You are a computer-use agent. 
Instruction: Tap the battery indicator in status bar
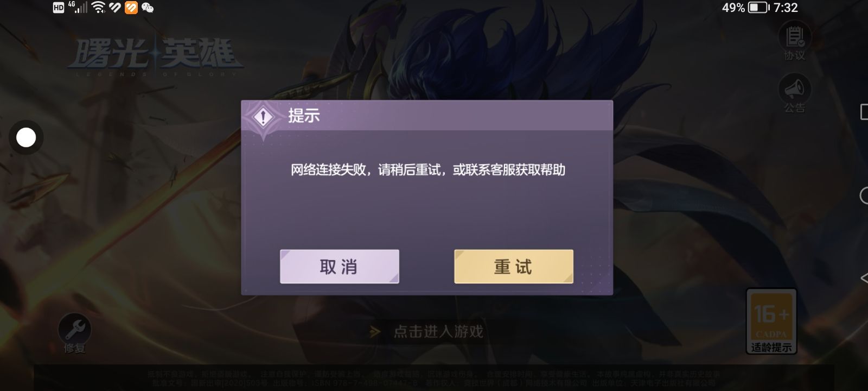tap(758, 8)
